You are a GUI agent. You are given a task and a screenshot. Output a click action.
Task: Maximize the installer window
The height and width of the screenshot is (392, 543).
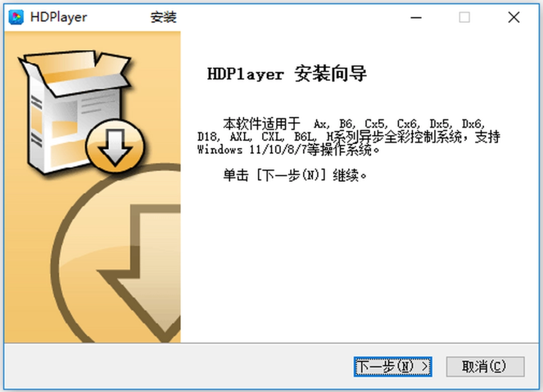click(464, 18)
